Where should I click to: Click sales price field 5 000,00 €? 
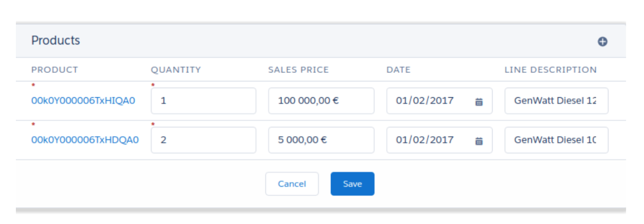pyautogui.click(x=322, y=140)
